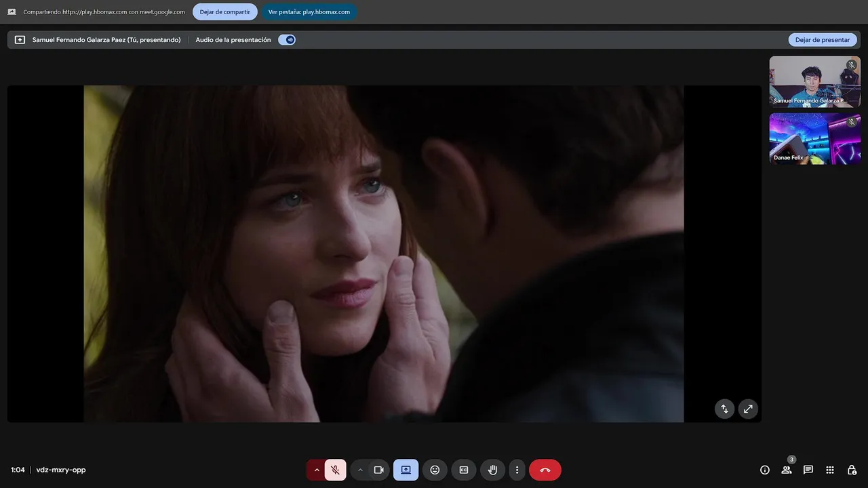The width and height of the screenshot is (868, 488).
Task: Click muted mic indicator on Samuel's thumbnail
Action: (852, 65)
